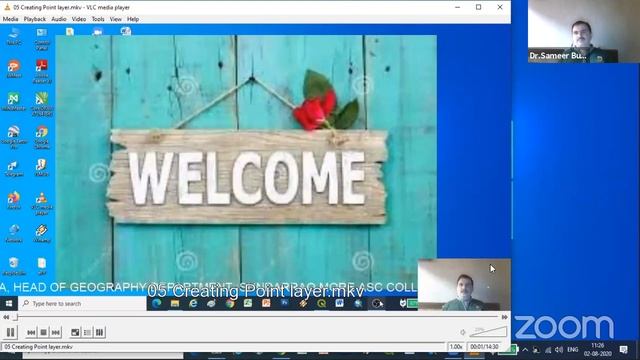Select the VLC media player desktop icon
The width and height of the screenshot is (640, 360).
42,203
